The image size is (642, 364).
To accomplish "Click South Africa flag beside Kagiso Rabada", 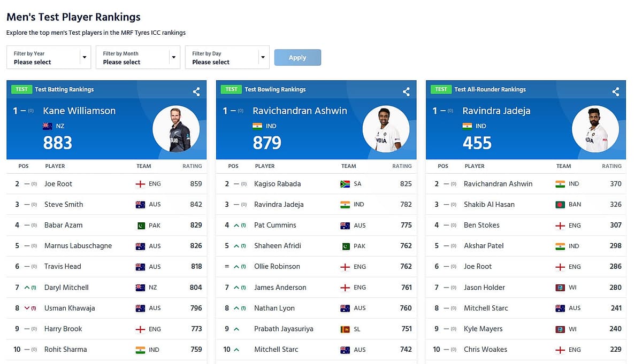I will pos(345,184).
